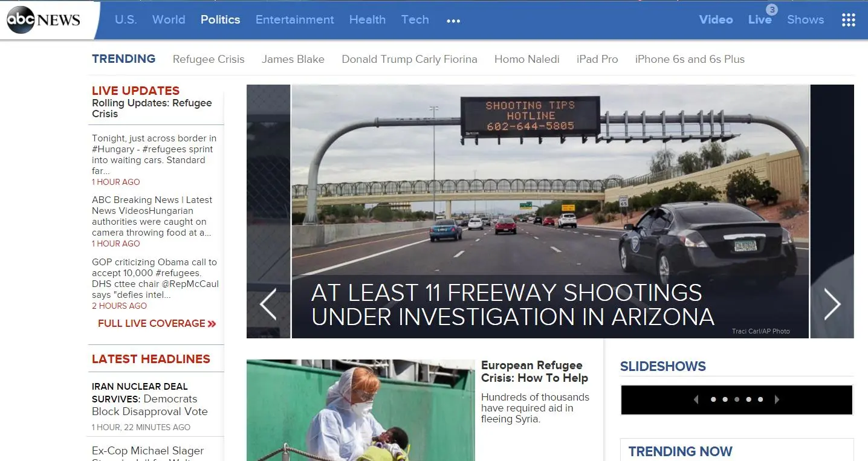Screen dimensions: 868x461
Task: Click the slideshow previous arrow
Action: pyautogui.click(x=696, y=399)
